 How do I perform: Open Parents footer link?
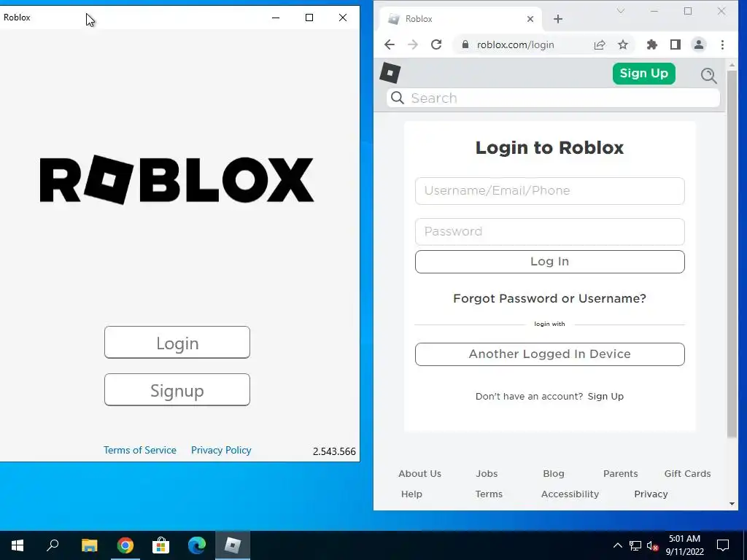620,474
